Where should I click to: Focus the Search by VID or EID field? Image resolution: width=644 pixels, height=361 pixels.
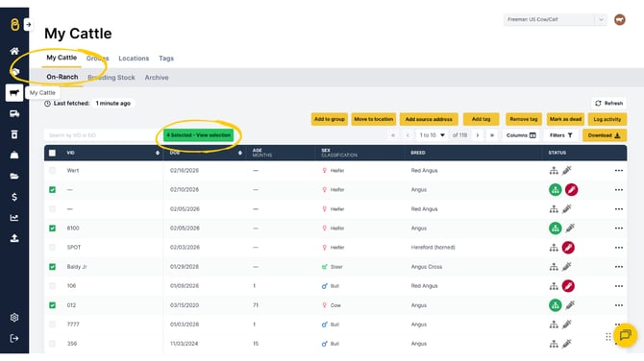click(101, 135)
